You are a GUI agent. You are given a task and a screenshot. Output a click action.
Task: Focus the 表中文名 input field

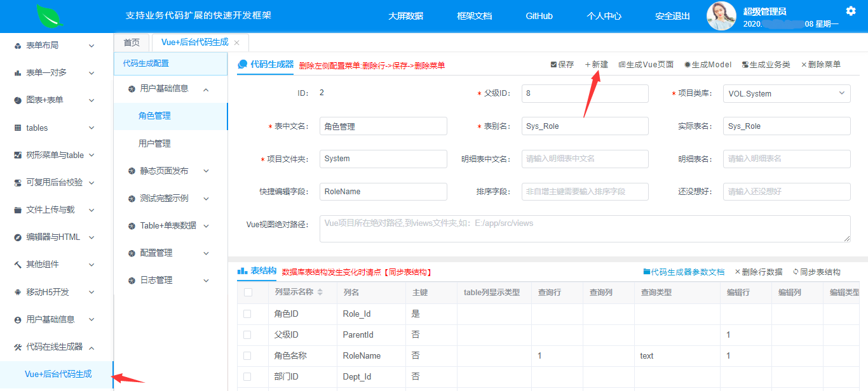click(x=383, y=126)
